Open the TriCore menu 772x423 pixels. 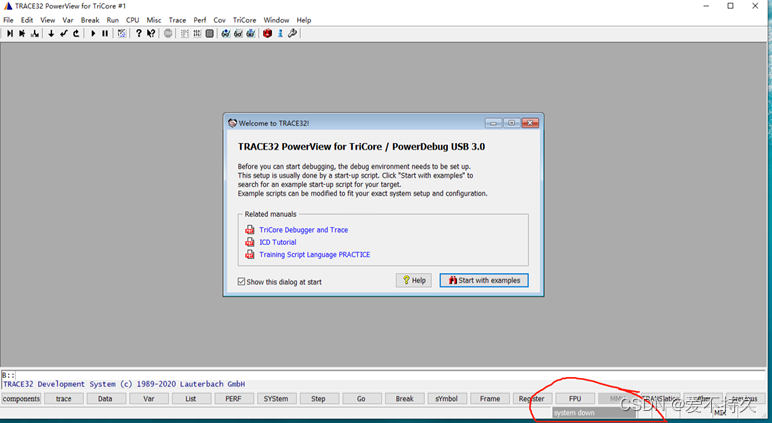(245, 20)
